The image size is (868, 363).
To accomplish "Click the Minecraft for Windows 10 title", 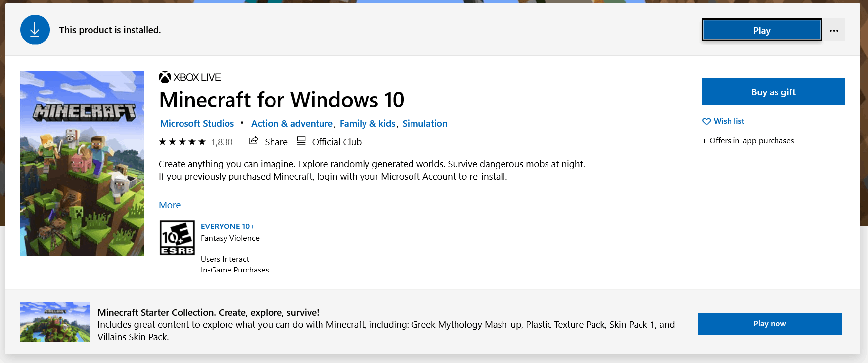I will tap(281, 100).
